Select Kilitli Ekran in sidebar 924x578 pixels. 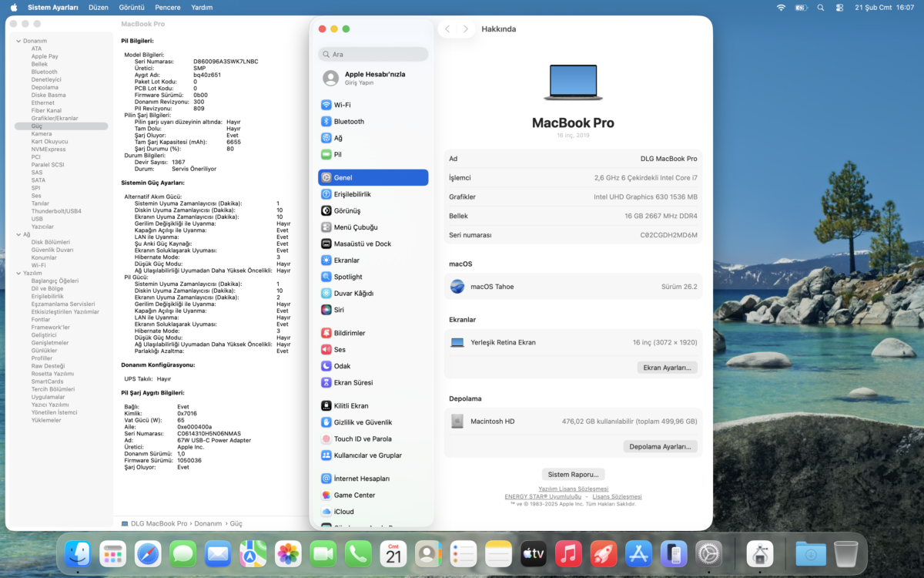pyautogui.click(x=373, y=406)
